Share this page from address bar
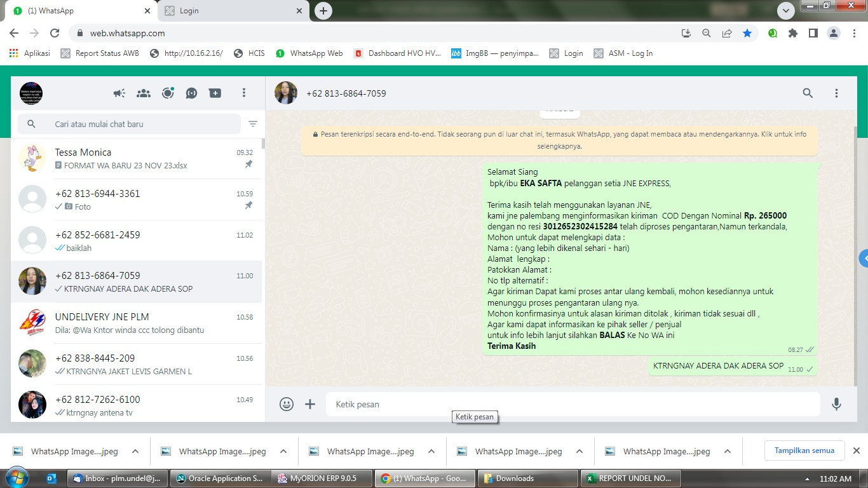This screenshot has height=488, width=868. pos(727,33)
